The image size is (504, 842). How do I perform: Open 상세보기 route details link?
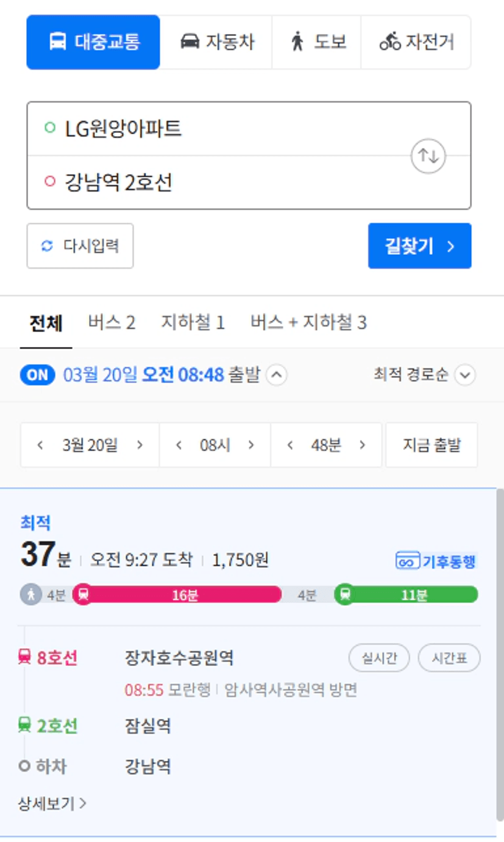52,804
